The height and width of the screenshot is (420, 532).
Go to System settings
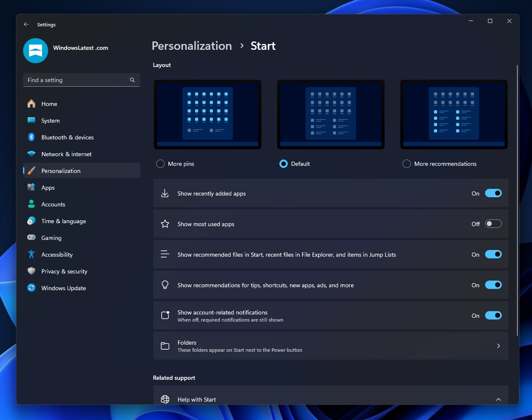click(82, 121)
